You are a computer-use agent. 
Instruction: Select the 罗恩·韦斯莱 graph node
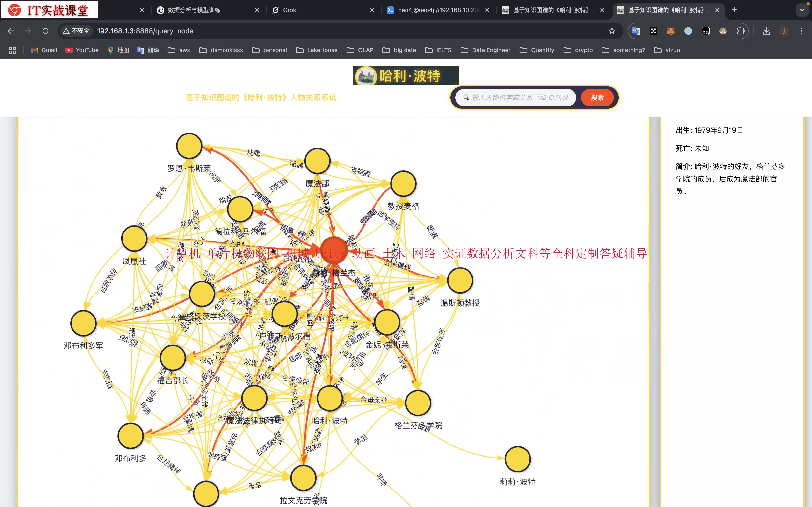tap(189, 146)
